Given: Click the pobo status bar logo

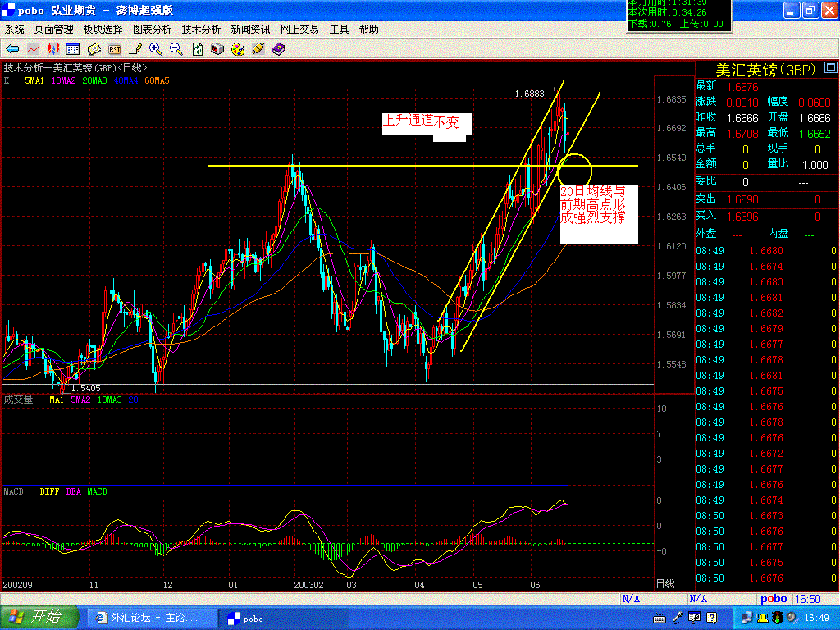Looking at the screenshot, I should [774, 599].
